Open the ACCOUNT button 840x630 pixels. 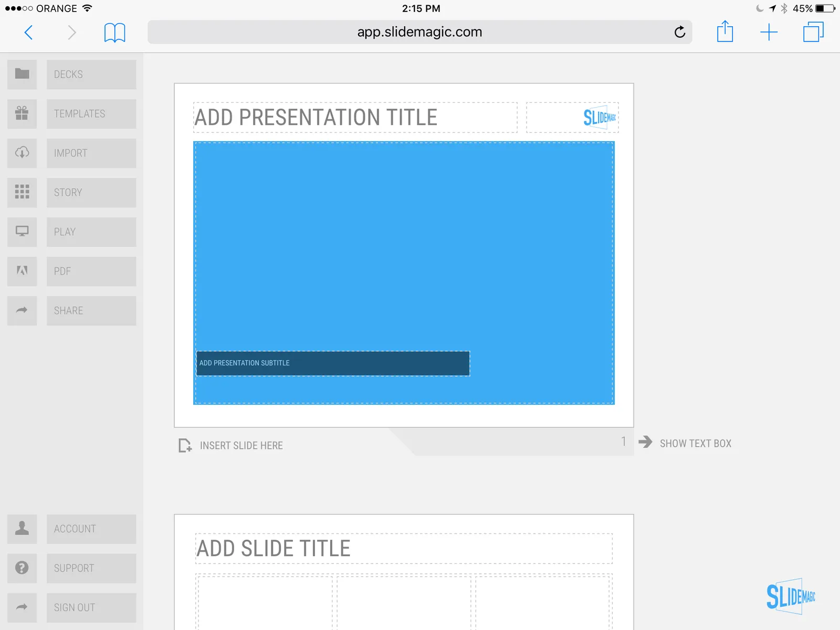point(91,529)
